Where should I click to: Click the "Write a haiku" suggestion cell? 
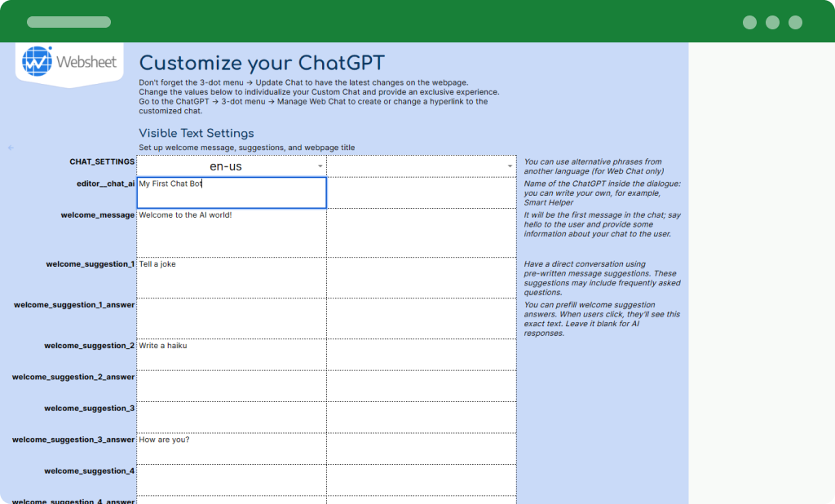pos(232,355)
